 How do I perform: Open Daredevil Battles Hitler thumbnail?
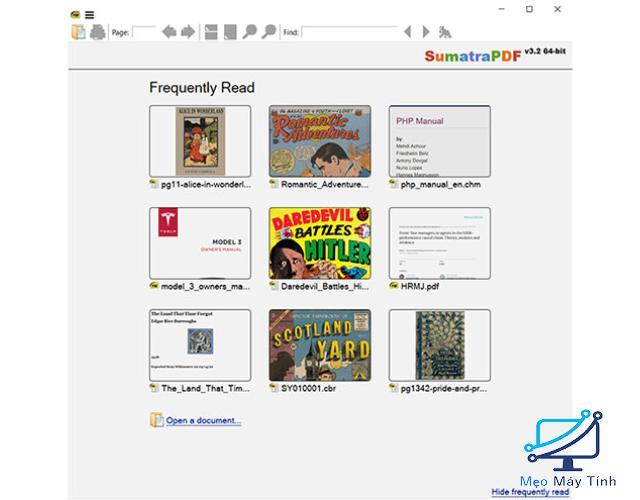320,243
